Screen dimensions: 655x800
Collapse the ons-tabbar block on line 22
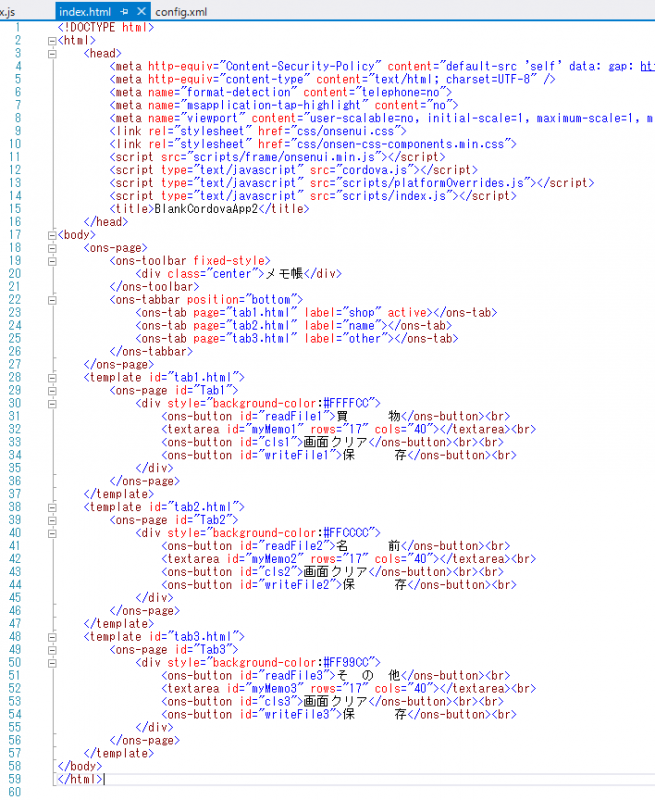tap(51, 300)
